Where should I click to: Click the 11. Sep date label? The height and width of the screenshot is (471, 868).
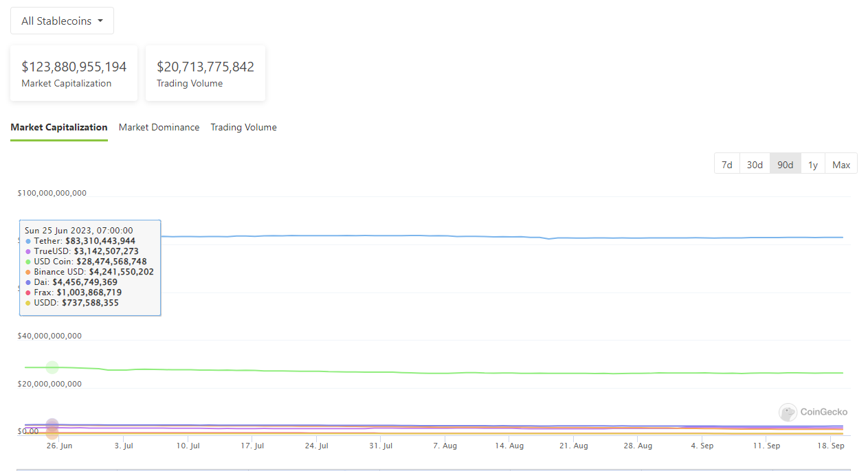tap(766, 446)
